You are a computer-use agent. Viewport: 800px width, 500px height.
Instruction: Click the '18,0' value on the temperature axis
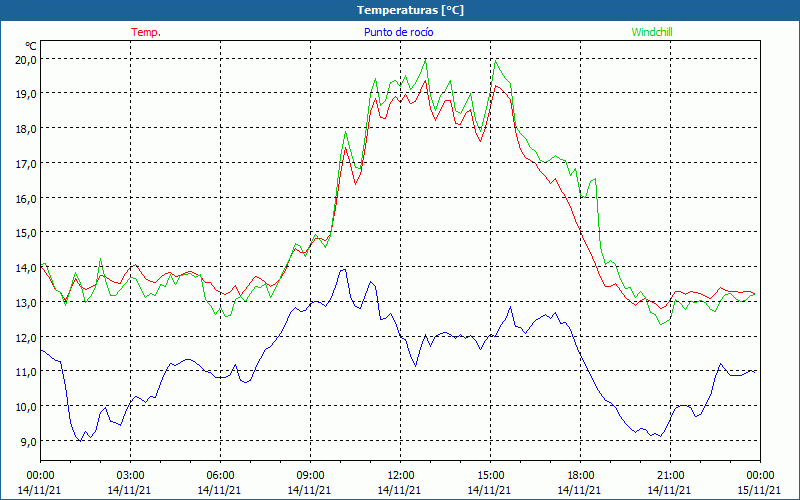(27, 129)
